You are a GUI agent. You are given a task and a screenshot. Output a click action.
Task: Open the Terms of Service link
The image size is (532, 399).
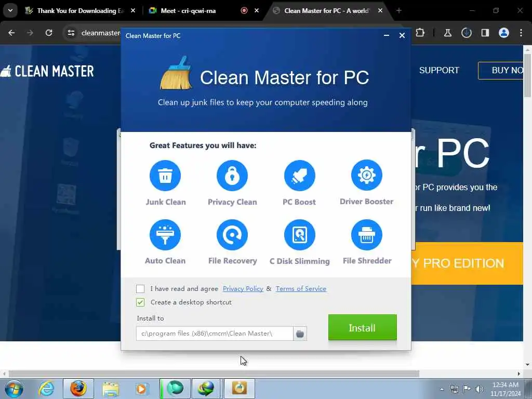click(x=301, y=289)
